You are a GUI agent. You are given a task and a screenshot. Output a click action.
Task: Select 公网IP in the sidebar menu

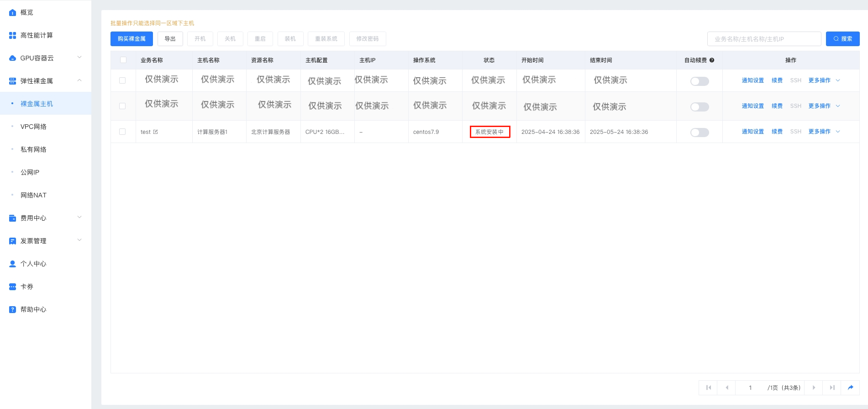click(30, 172)
